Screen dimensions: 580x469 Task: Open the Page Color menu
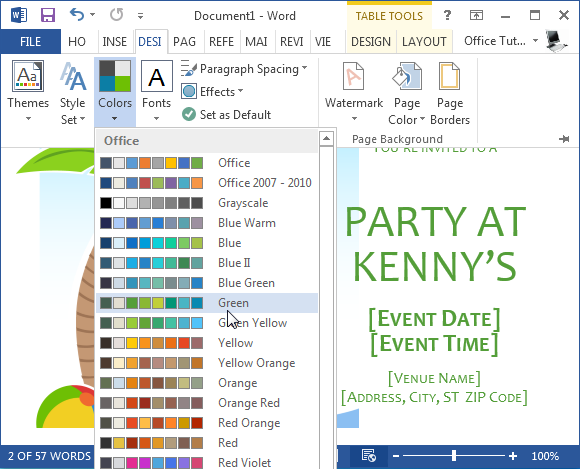(x=407, y=93)
